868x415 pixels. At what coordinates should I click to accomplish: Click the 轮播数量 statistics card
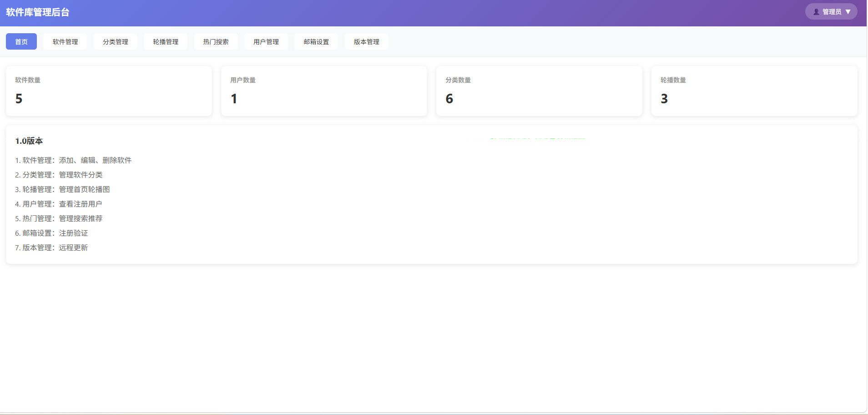tap(754, 91)
